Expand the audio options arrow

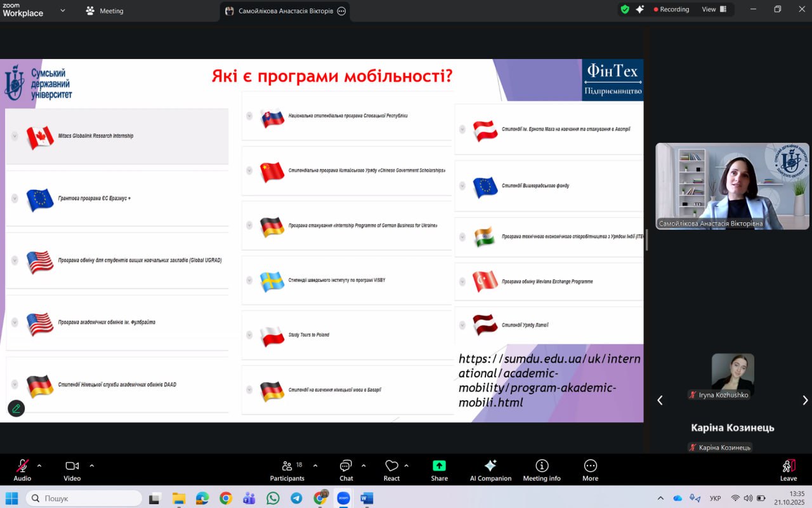click(39, 465)
